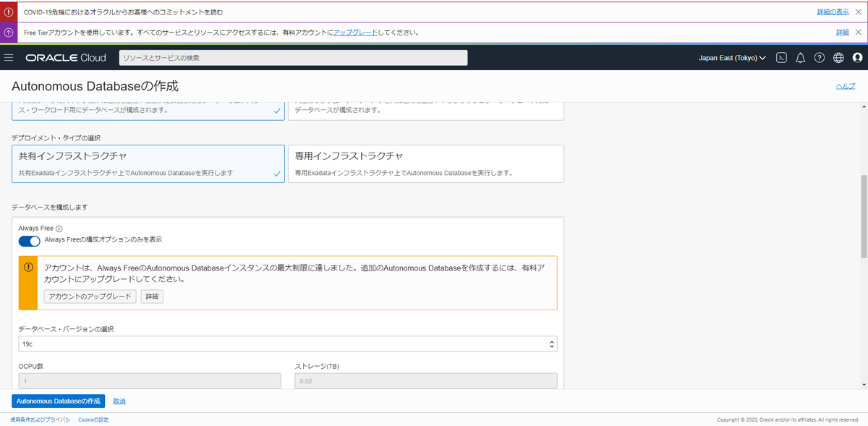Click the page vertical scrollbar thumb
This screenshot has width=868, height=426.
point(864,216)
